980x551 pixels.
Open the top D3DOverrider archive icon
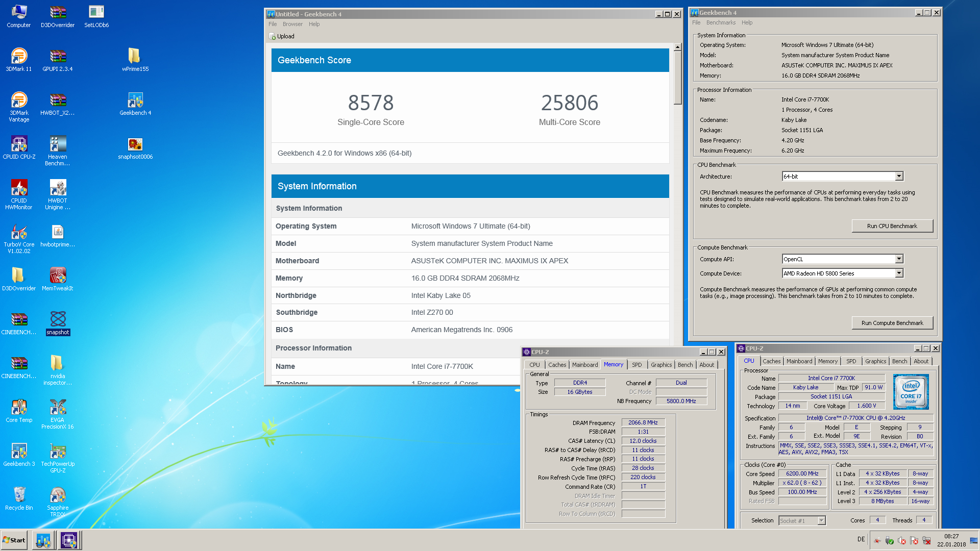(58, 15)
